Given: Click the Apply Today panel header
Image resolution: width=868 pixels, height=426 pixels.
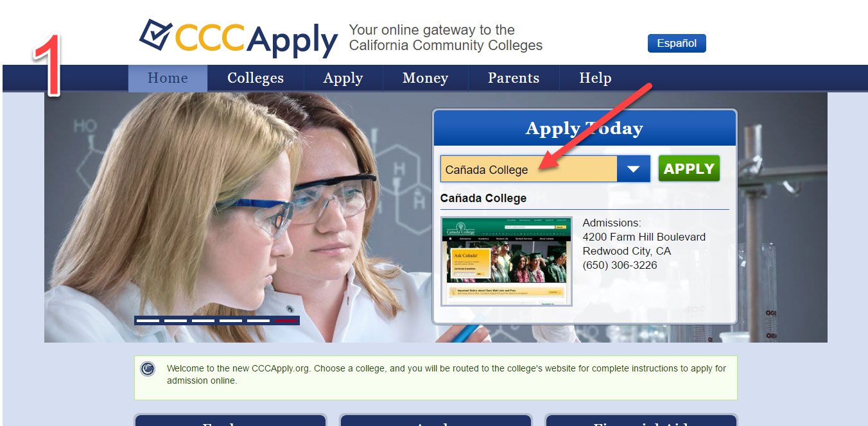Looking at the screenshot, I should pos(584,128).
